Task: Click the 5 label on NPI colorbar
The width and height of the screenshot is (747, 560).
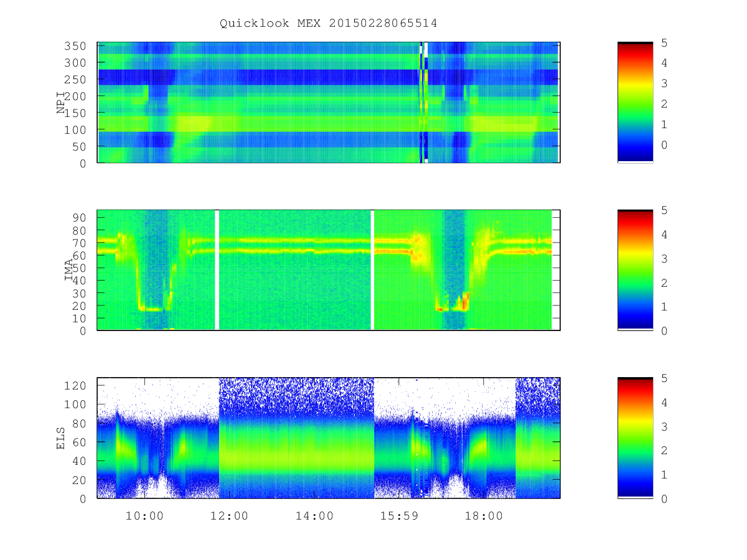Action: pos(664,42)
